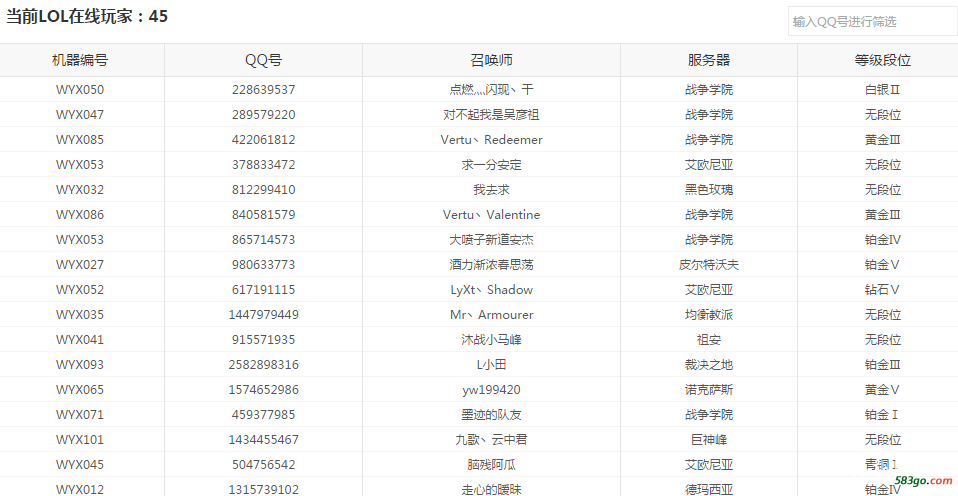This screenshot has width=958, height=496.
Task: Select summoner 墨迹的队友
Action: click(x=491, y=415)
